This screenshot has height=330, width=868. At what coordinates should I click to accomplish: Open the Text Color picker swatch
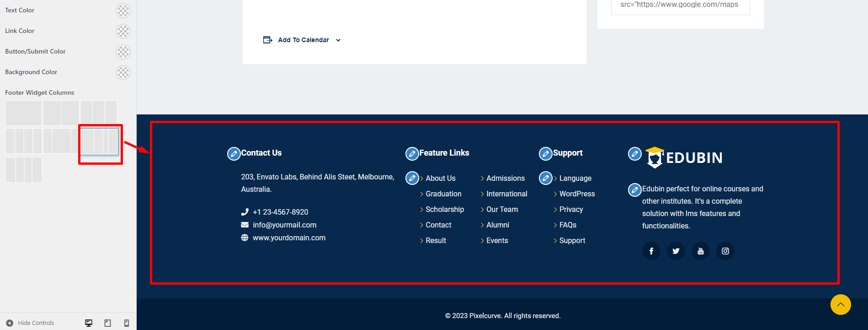[123, 11]
